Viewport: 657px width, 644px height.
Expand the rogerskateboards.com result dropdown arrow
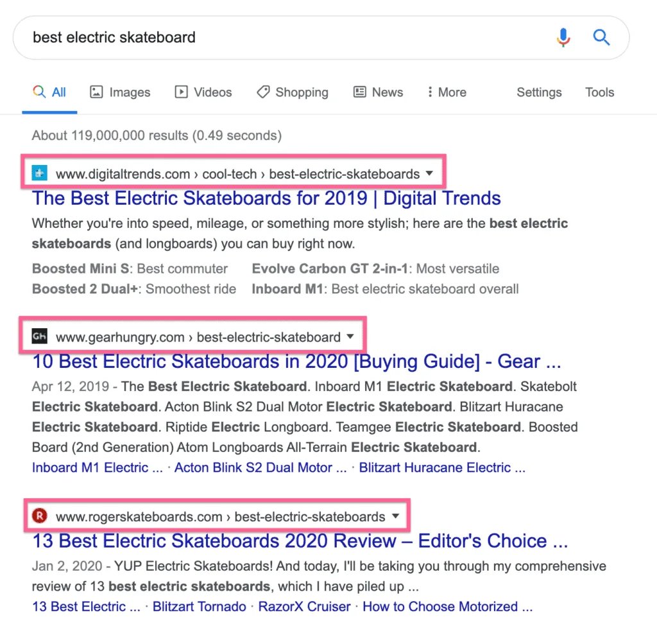tap(395, 516)
